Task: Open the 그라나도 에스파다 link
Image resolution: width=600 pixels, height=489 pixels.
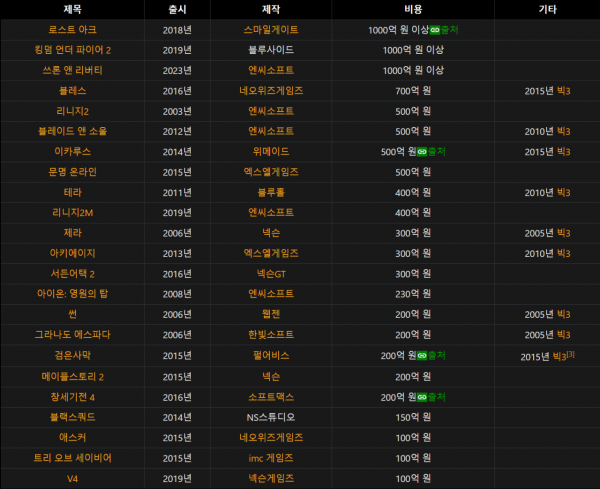Action: point(72,335)
